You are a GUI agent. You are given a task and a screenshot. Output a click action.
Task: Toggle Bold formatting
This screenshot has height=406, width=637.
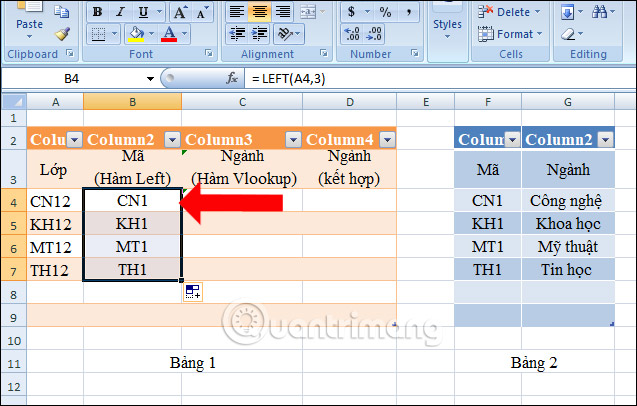(98, 12)
